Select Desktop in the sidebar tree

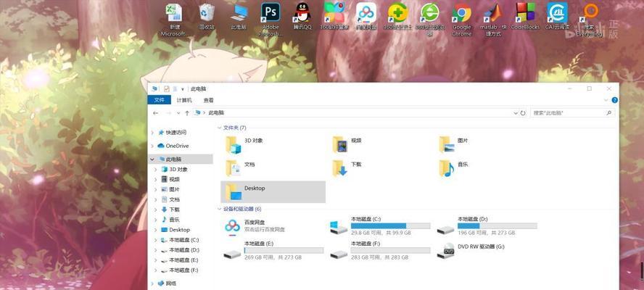coord(179,230)
